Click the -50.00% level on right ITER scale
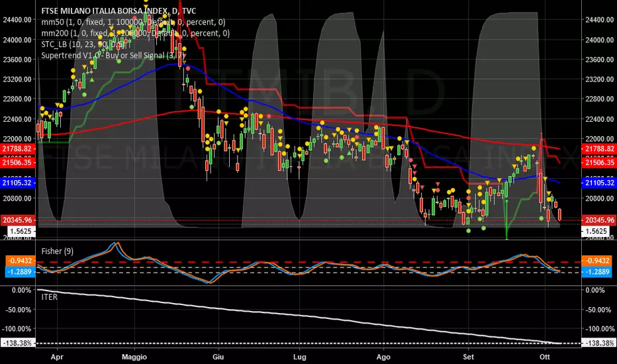This screenshot has height=364, width=617. [598, 309]
